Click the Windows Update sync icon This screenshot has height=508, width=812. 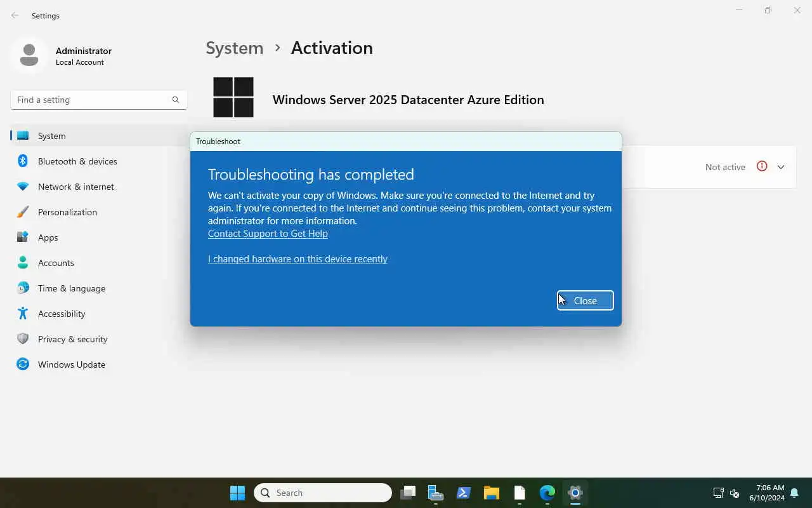(23, 364)
